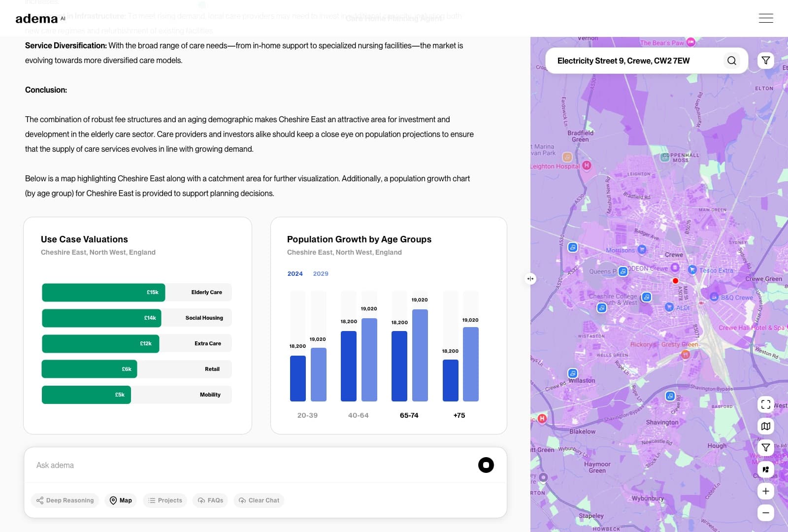Click the Cheshire College South & West marker

click(647, 297)
